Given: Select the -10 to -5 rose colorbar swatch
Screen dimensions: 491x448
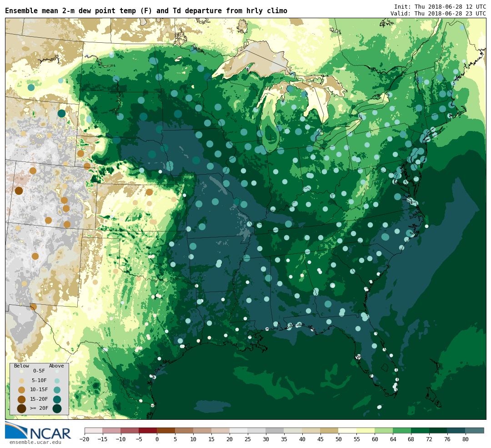Looking at the screenshot, I should click(x=130, y=430).
